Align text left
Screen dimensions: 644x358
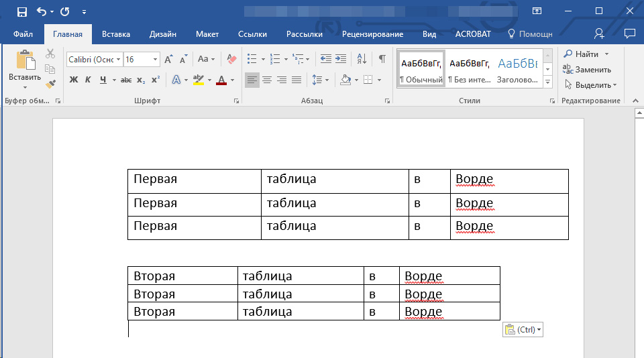[x=252, y=80]
